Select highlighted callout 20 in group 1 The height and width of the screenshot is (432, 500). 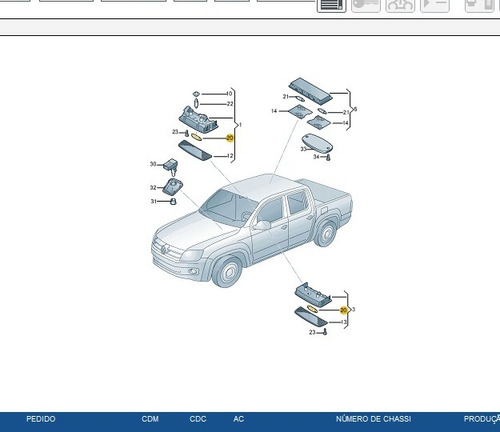tap(230, 138)
